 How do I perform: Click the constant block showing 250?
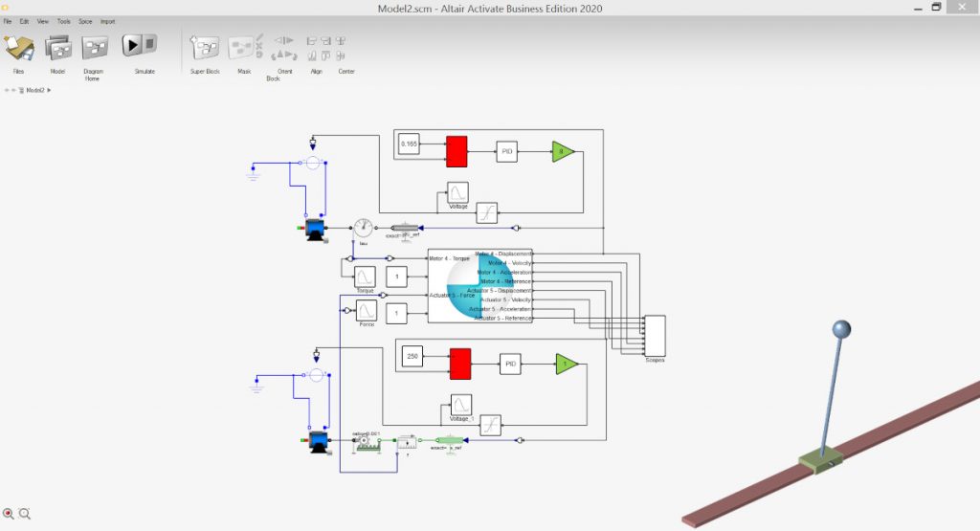pyautogui.click(x=412, y=356)
